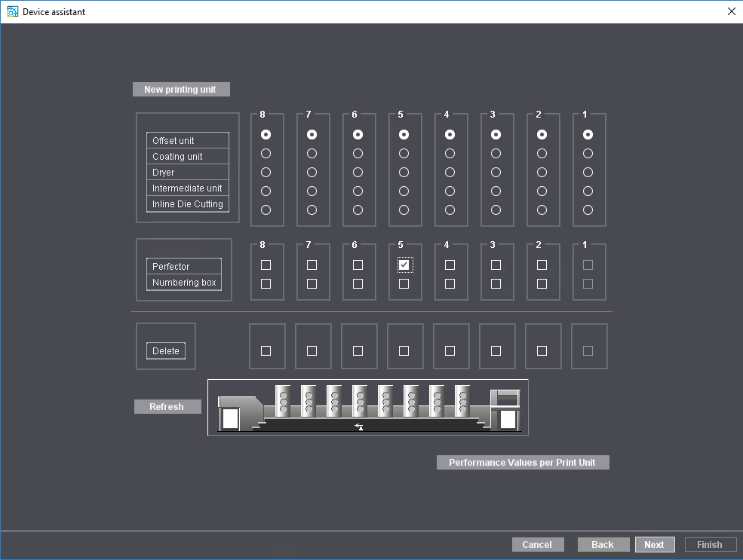Select Intermediate unit for printing unit 4

451,191
